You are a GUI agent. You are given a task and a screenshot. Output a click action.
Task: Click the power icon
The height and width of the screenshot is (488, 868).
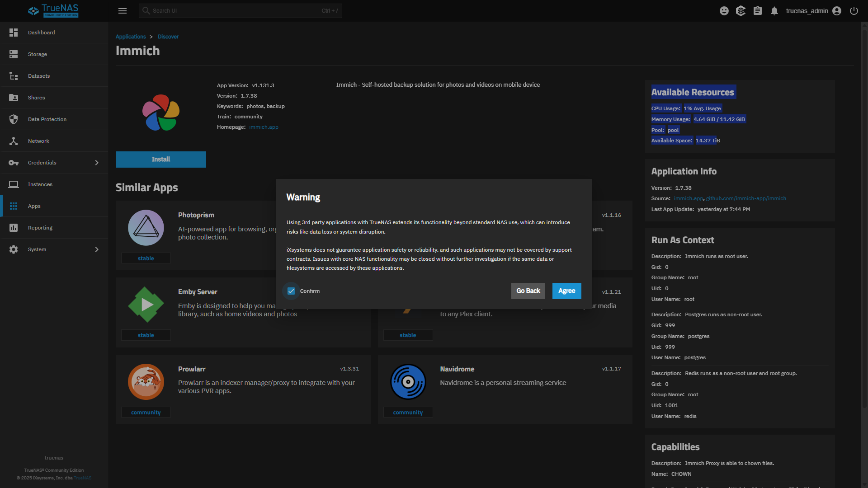pyautogui.click(x=854, y=11)
